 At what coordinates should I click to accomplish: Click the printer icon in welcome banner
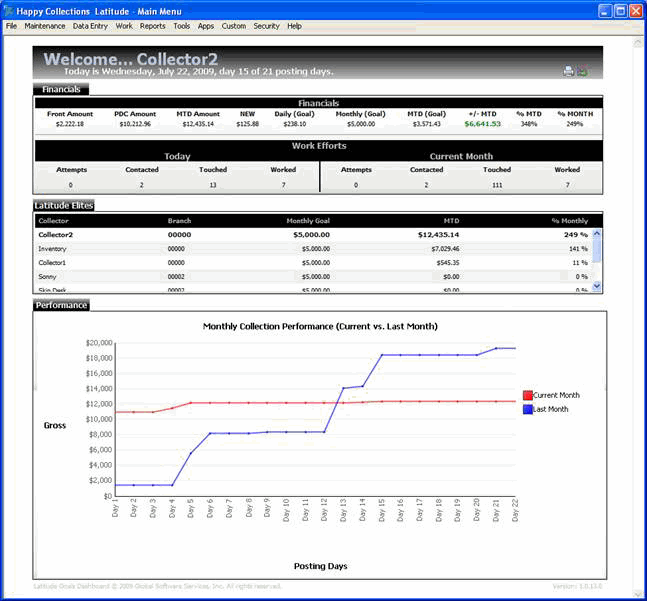click(568, 71)
